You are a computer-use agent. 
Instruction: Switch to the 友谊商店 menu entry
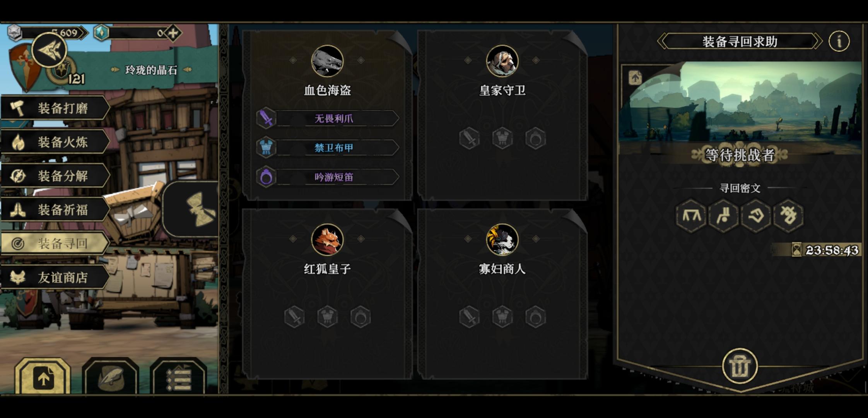[x=55, y=277]
